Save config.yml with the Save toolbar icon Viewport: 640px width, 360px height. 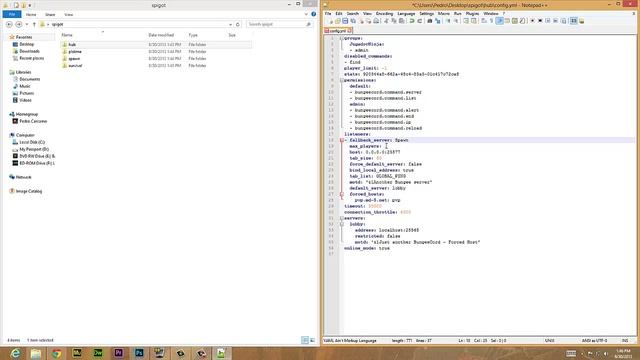coord(345,21)
